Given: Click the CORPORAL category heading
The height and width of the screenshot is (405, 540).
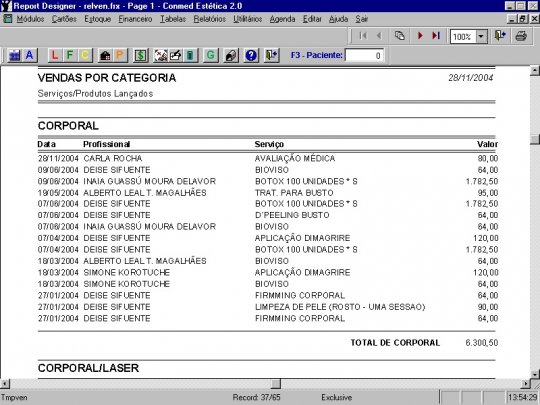Looking at the screenshot, I should [68, 126].
